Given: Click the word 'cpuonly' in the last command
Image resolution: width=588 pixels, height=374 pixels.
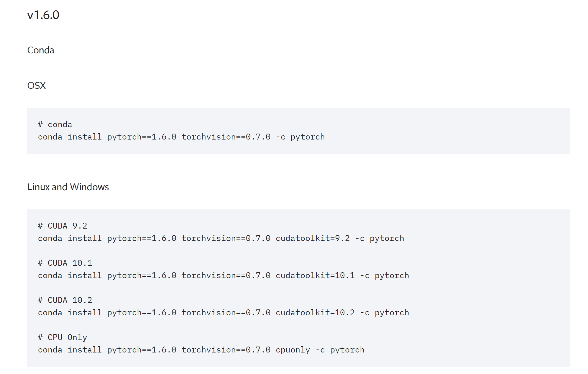Looking at the screenshot, I should pyautogui.click(x=293, y=350).
